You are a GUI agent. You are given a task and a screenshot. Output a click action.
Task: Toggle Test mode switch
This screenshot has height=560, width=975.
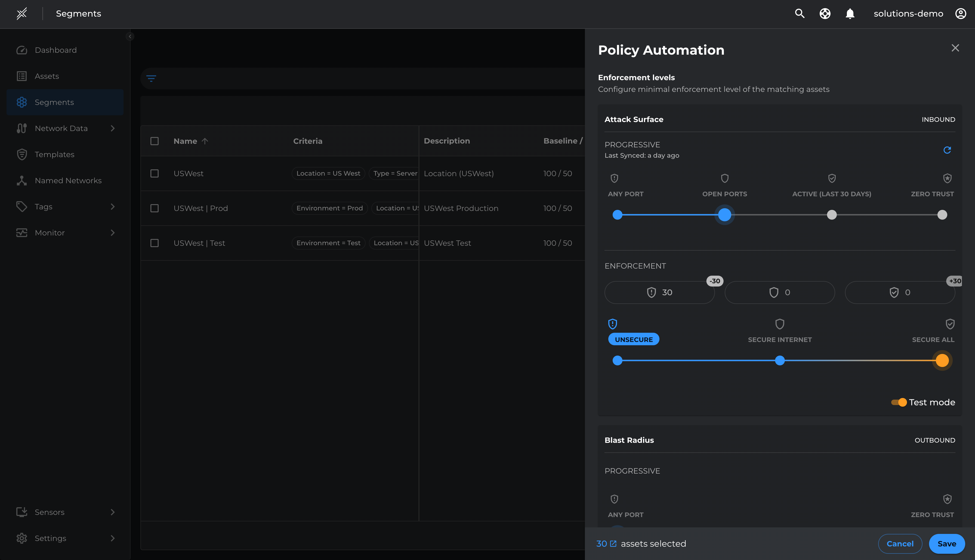click(899, 402)
